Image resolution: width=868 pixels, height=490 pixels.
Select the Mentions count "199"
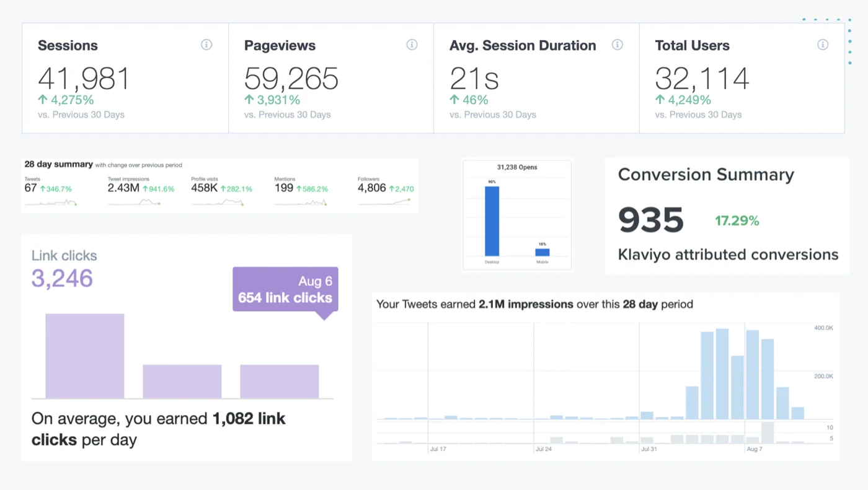click(284, 188)
